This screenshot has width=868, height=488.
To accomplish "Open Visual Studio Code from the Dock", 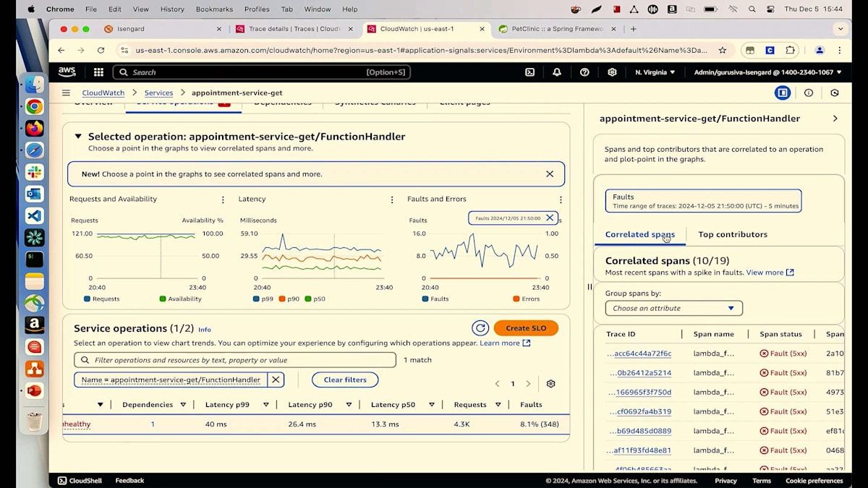I will (34, 215).
